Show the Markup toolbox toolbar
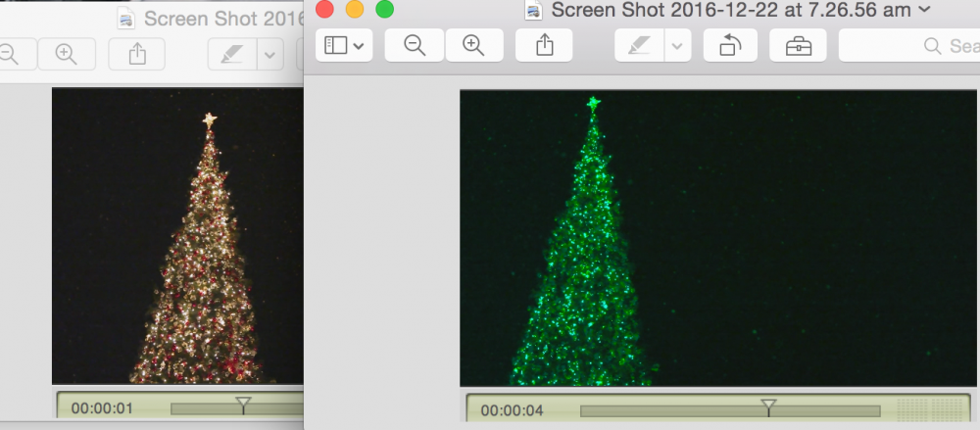The height and width of the screenshot is (430, 980). (798, 45)
